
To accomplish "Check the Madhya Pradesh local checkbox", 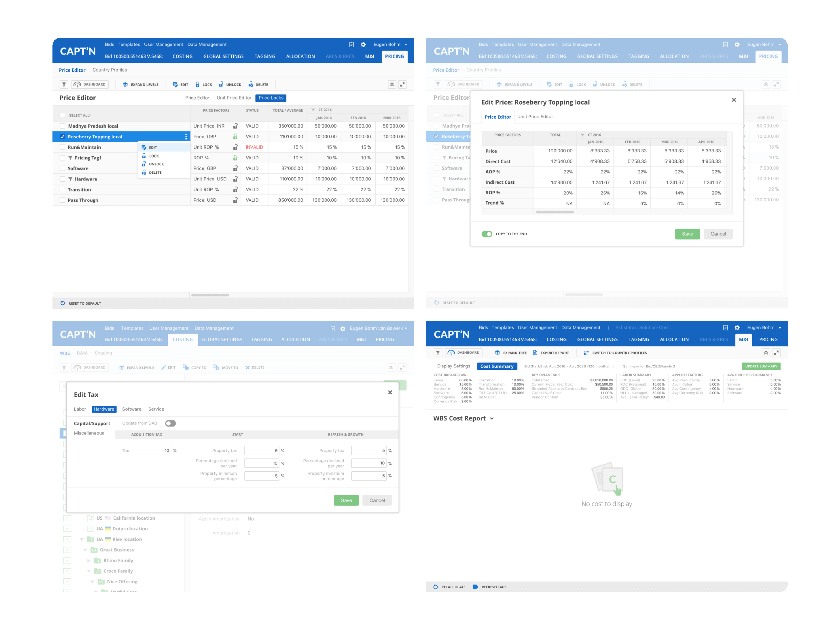I will tap(62, 126).
